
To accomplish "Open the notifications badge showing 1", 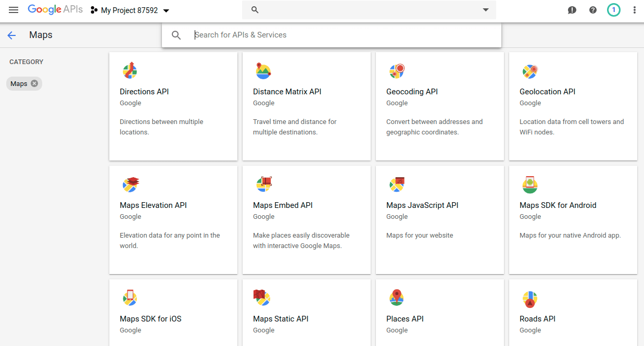I will pyautogui.click(x=614, y=10).
